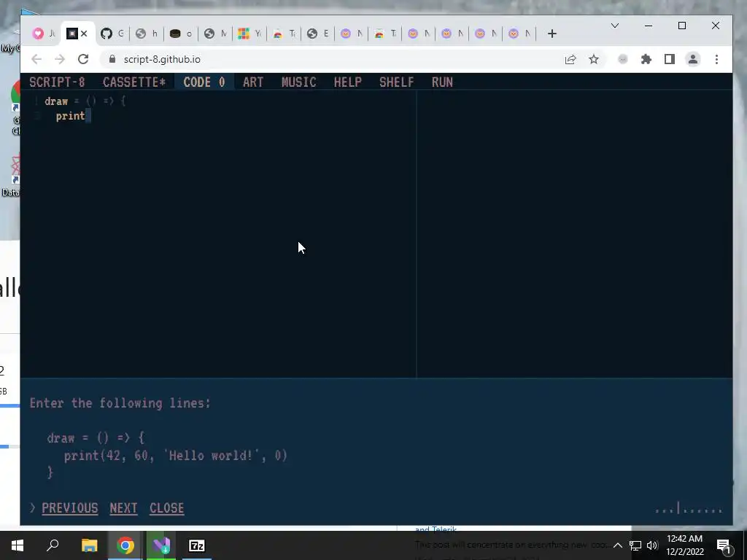Show hidden system tray icons
Screen dimensions: 747x560
click(x=617, y=545)
